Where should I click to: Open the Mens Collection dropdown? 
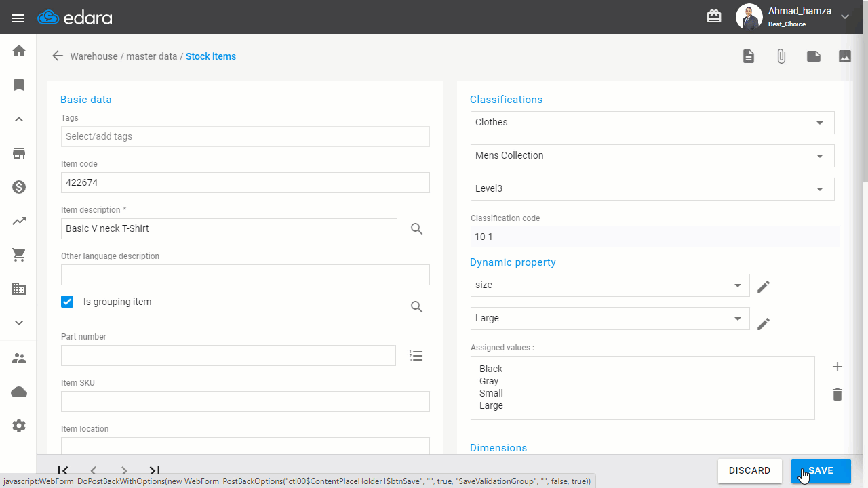point(652,156)
